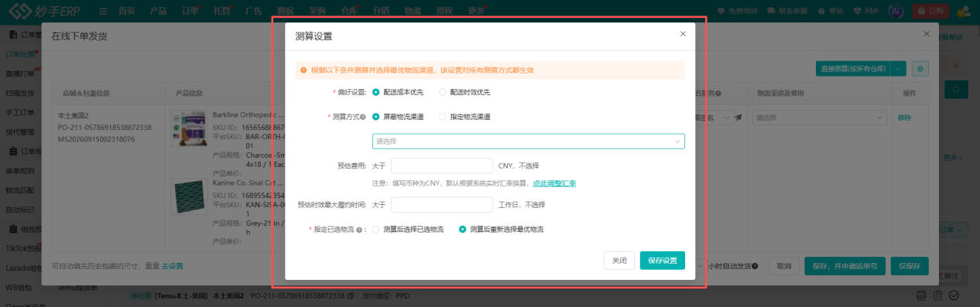Open user avatar icon in top bar
Screen dimensions: 980x307
click(x=965, y=11)
